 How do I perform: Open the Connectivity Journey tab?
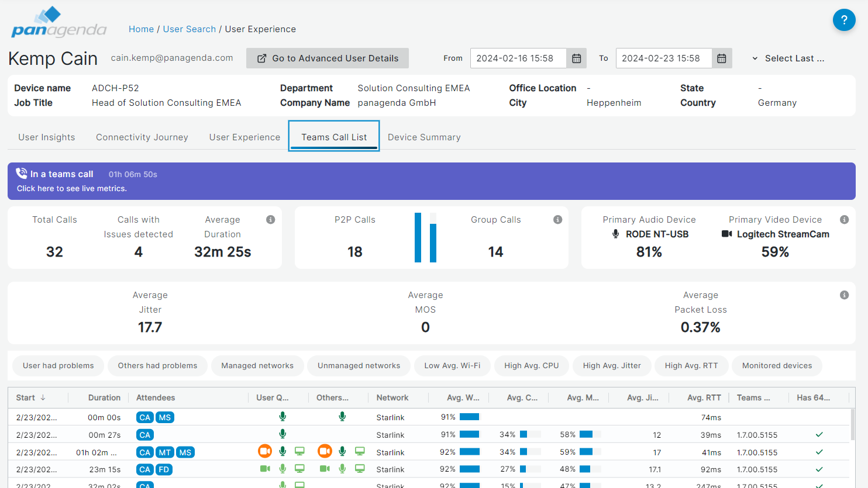coord(142,137)
